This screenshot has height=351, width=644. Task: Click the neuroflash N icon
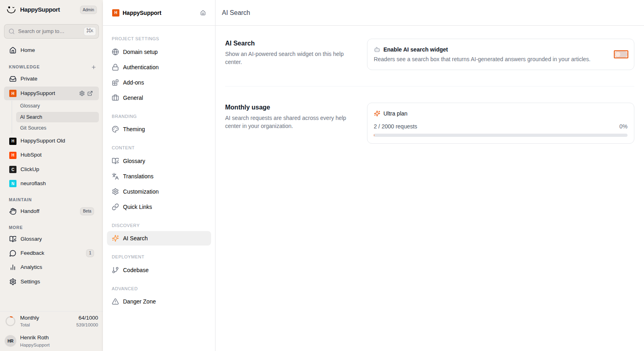[13, 184]
